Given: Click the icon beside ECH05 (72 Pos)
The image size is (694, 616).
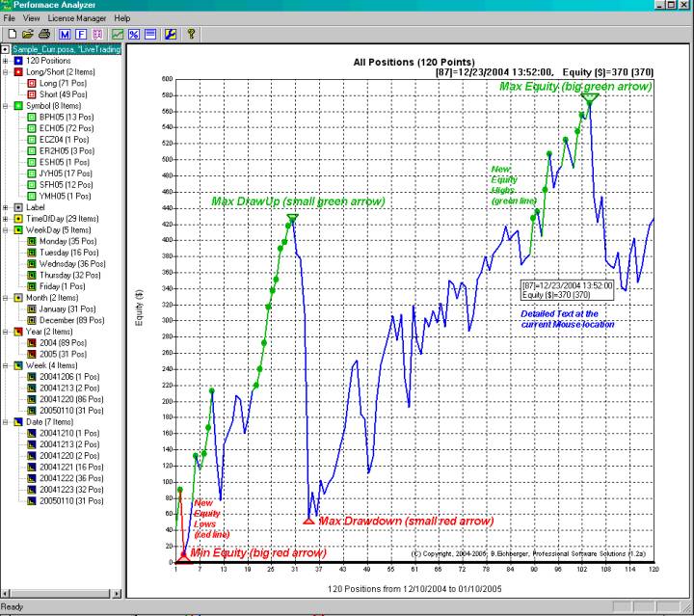Looking at the screenshot, I should point(32,128).
